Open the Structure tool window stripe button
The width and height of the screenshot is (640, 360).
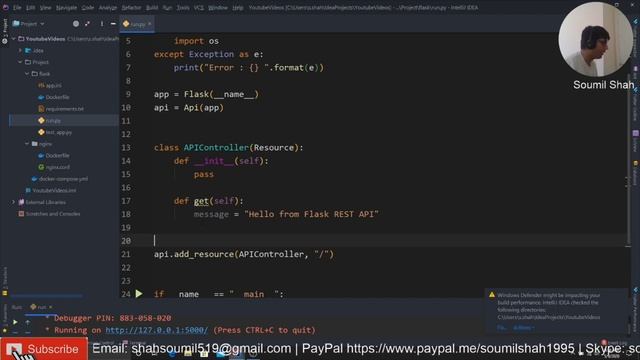point(4,281)
